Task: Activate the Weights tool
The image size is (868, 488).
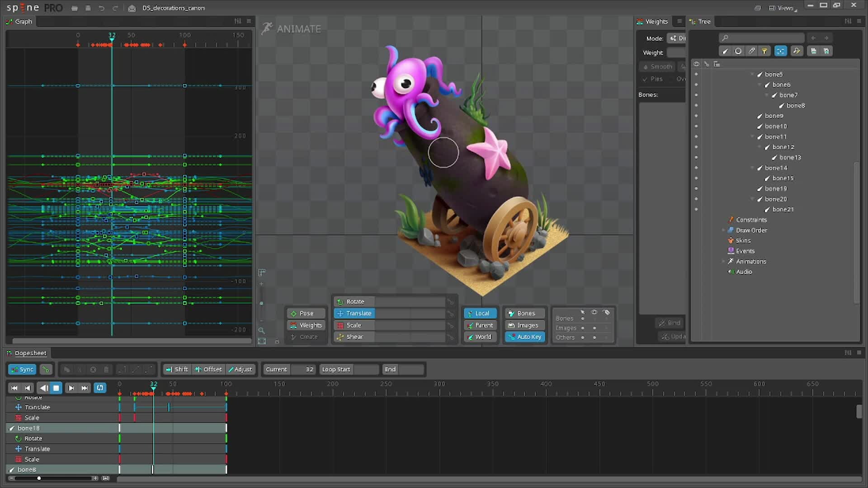Action: click(x=306, y=325)
